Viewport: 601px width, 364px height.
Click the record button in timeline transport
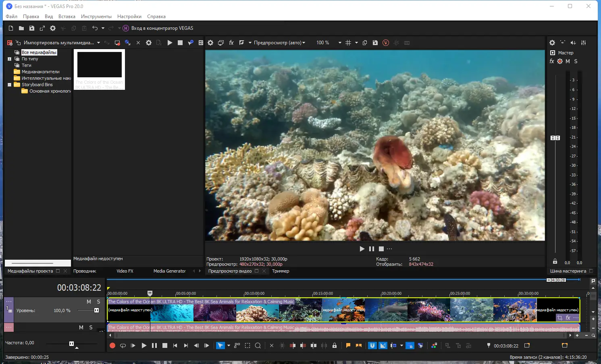pos(112,345)
